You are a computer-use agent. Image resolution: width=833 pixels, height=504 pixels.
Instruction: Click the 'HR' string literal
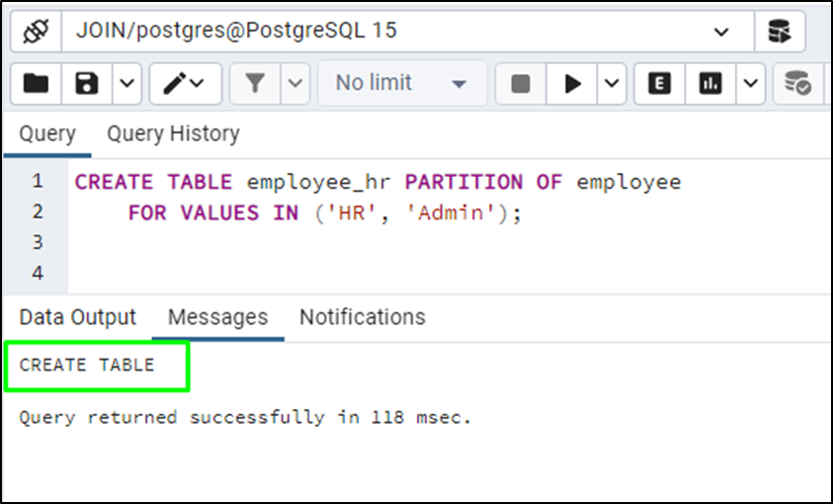pyautogui.click(x=353, y=213)
